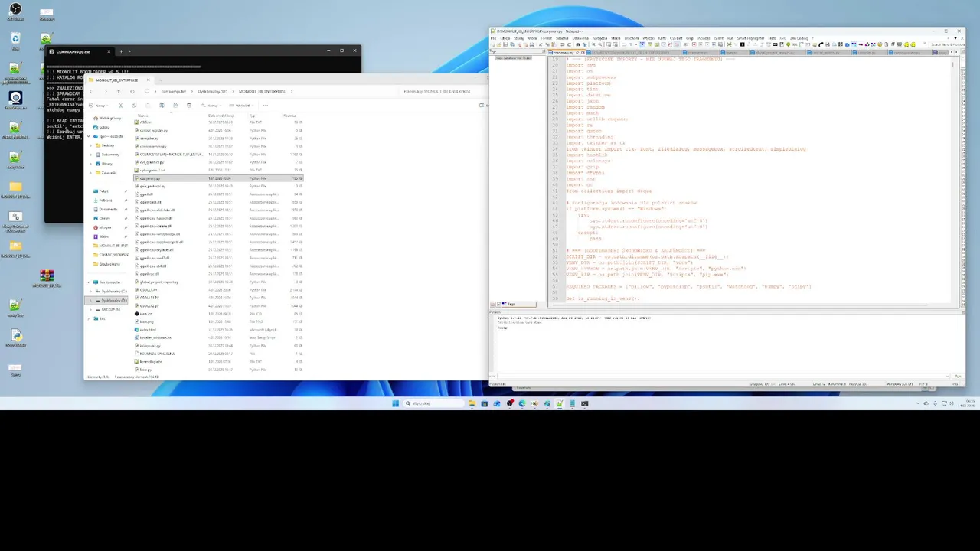Open the Zen Coding menu in Notepad++
Screen dimensions: 980x551
(x=799, y=38)
